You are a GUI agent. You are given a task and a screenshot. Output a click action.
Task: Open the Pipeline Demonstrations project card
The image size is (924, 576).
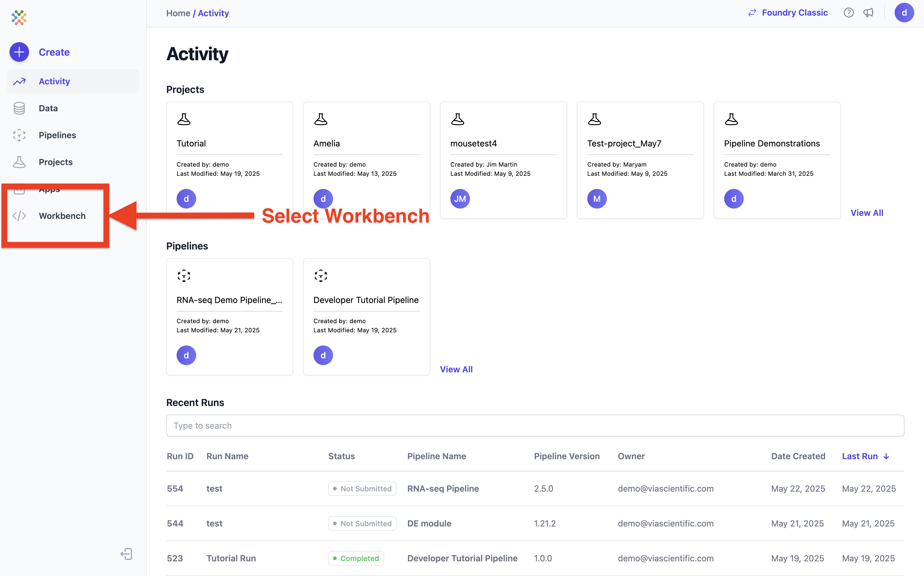777,160
